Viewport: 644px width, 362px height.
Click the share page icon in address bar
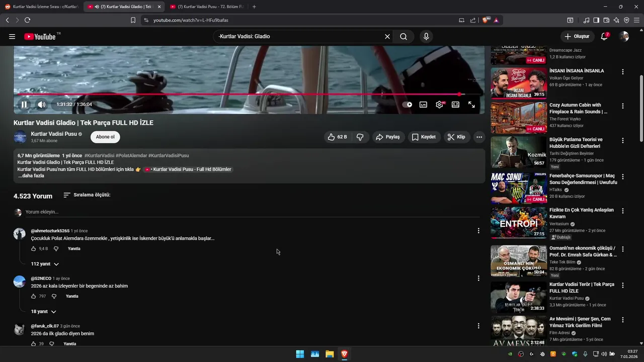coord(473,20)
